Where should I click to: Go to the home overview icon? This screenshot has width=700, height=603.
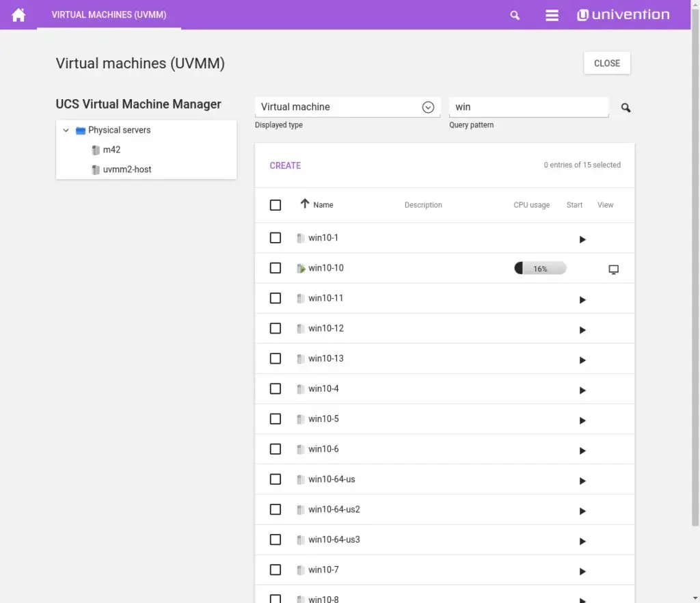18,15
